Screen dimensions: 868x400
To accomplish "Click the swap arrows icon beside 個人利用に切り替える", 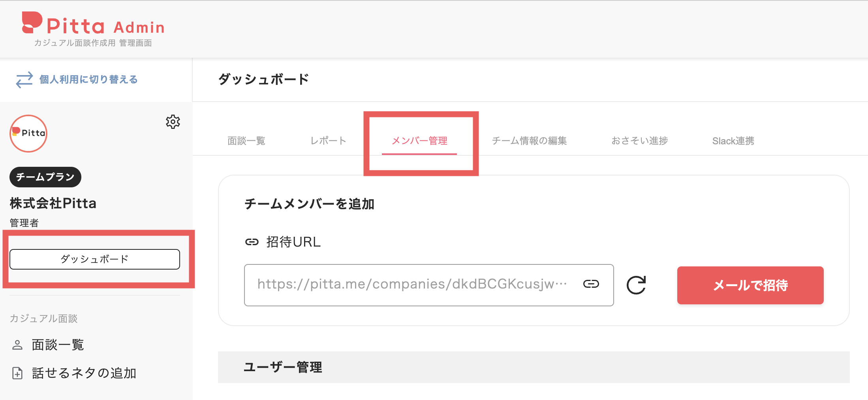I will pyautogui.click(x=23, y=80).
